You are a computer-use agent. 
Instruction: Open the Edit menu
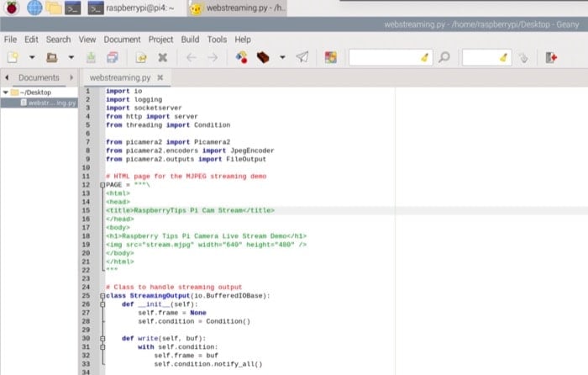coord(31,40)
